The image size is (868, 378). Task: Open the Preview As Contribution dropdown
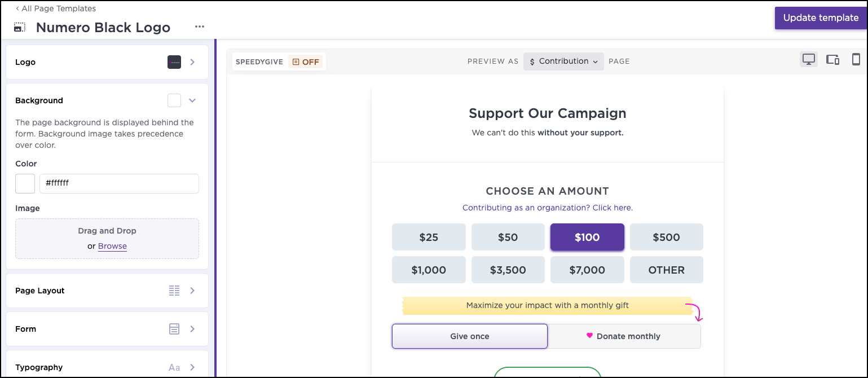[x=563, y=61]
